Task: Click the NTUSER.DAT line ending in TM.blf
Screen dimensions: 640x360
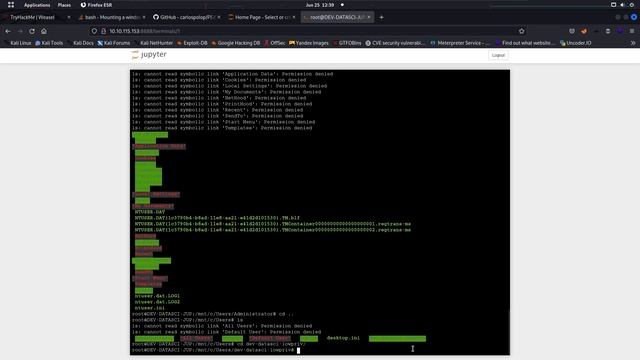Action: coord(217,218)
